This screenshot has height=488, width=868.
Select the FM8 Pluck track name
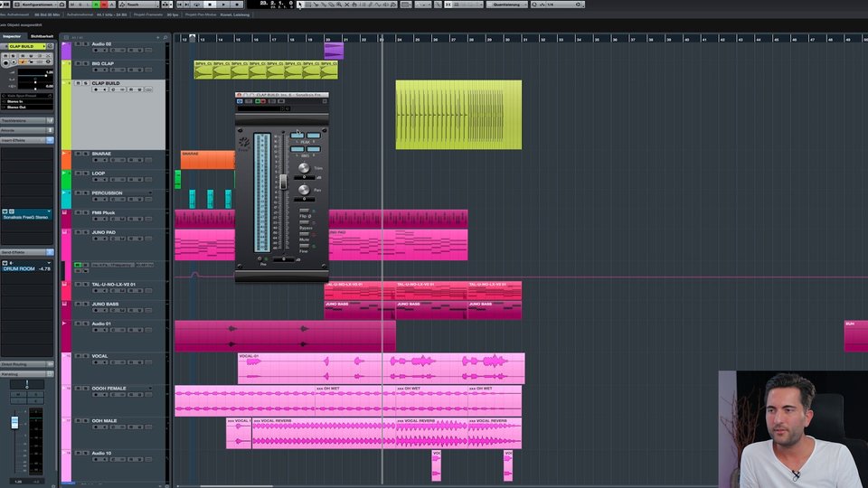[103, 213]
